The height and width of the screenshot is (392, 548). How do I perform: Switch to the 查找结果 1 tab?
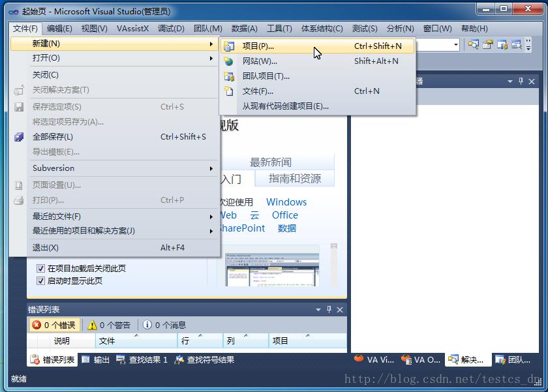pyautogui.click(x=142, y=359)
